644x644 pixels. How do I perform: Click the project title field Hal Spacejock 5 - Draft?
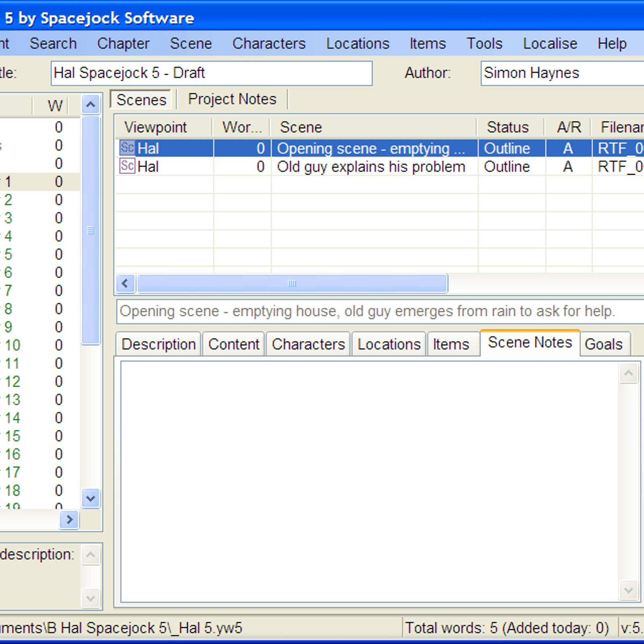[x=211, y=73]
